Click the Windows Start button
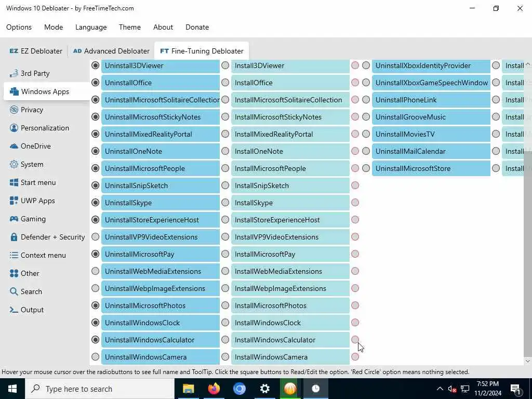Viewport: 532px width, 399px height. pyautogui.click(x=12, y=389)
